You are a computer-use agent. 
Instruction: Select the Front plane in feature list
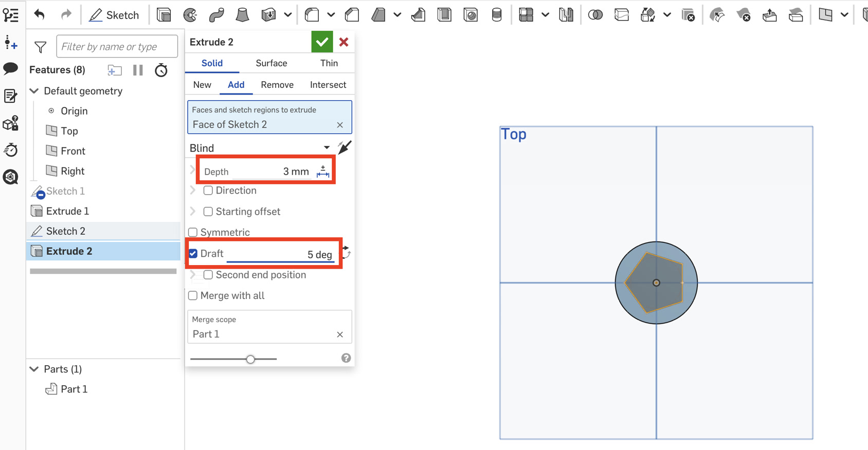click(x=73, y=151)
